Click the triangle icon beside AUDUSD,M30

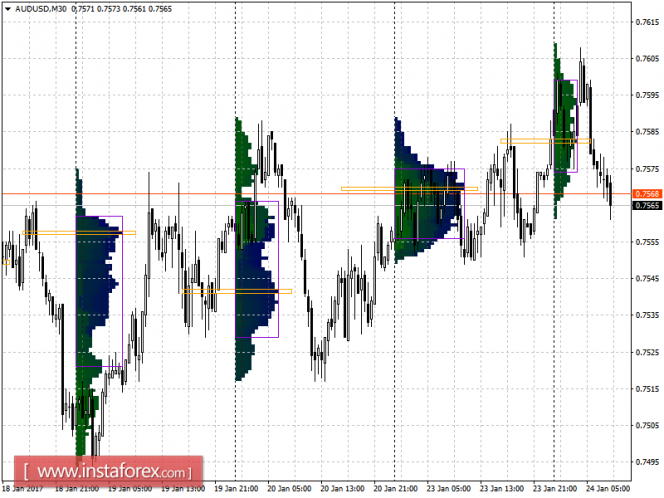click(7, 9)
